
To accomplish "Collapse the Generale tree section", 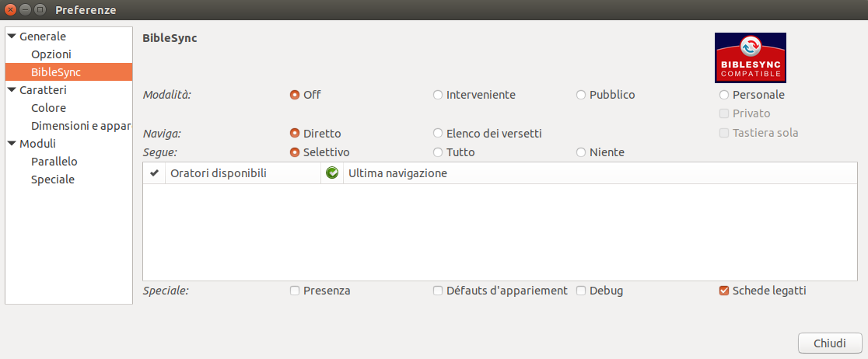I will click(x=12, y=37).
